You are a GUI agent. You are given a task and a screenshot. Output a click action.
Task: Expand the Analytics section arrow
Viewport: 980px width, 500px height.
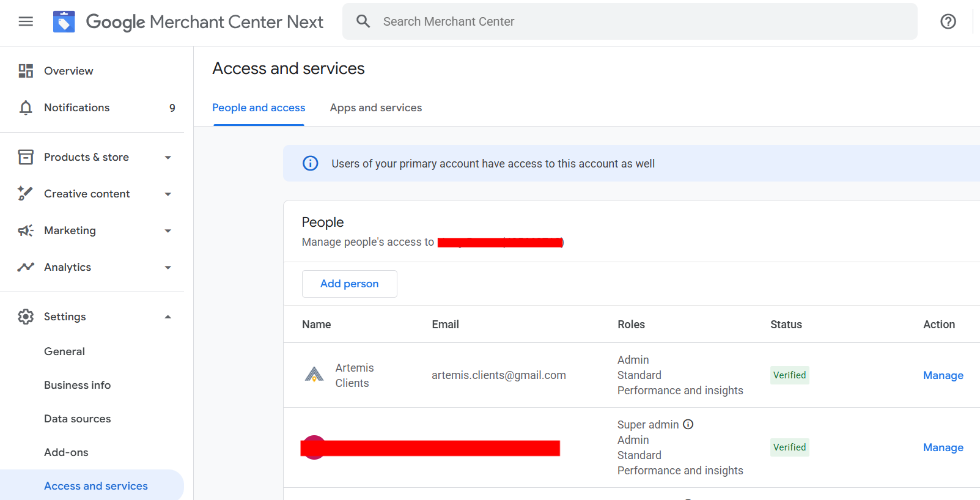point(168,268)
